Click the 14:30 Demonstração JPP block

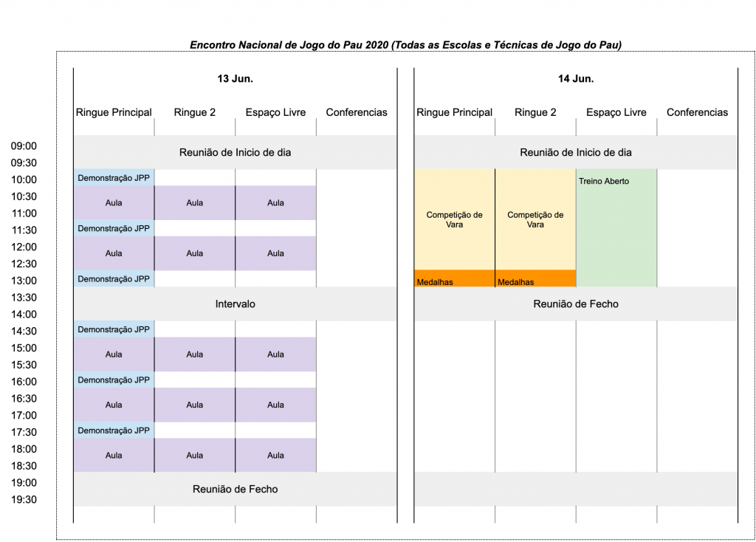[x=114, y=329]
